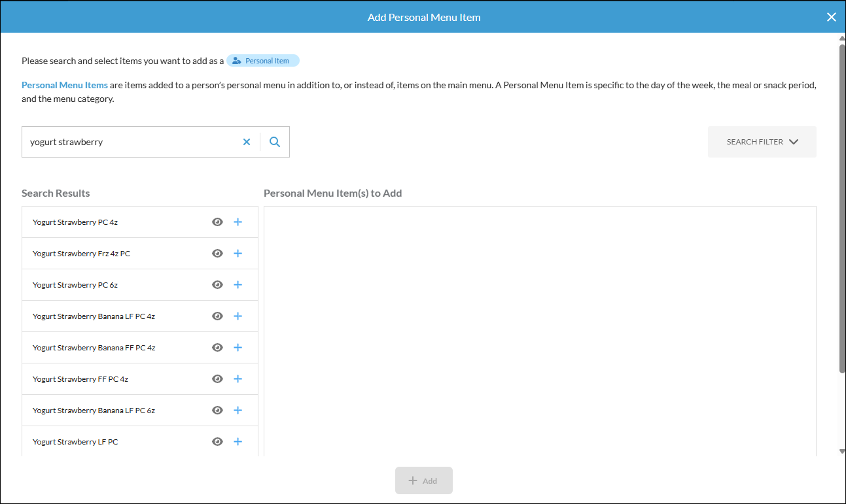Open the Personal Menu Items link
This screenshot has height=504, width=846.
(x=65, y=85)
